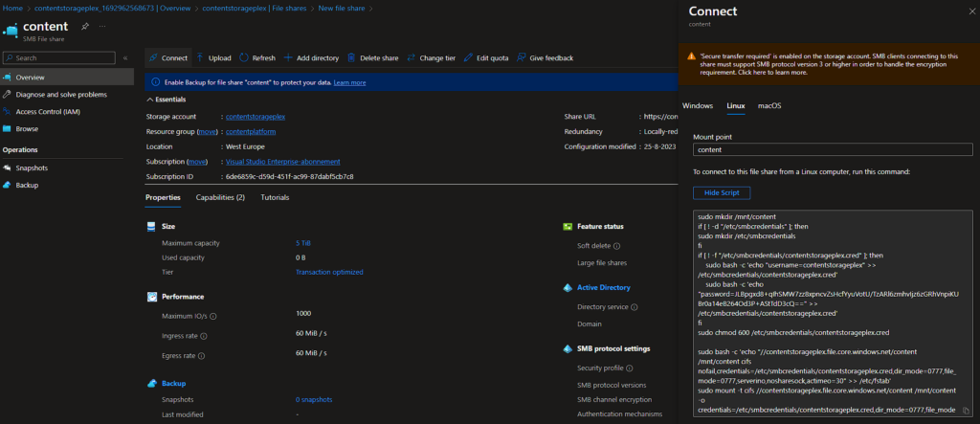Open the Tutorials tab
This screenshot has width=980, height=424.
tap(275, 197)
